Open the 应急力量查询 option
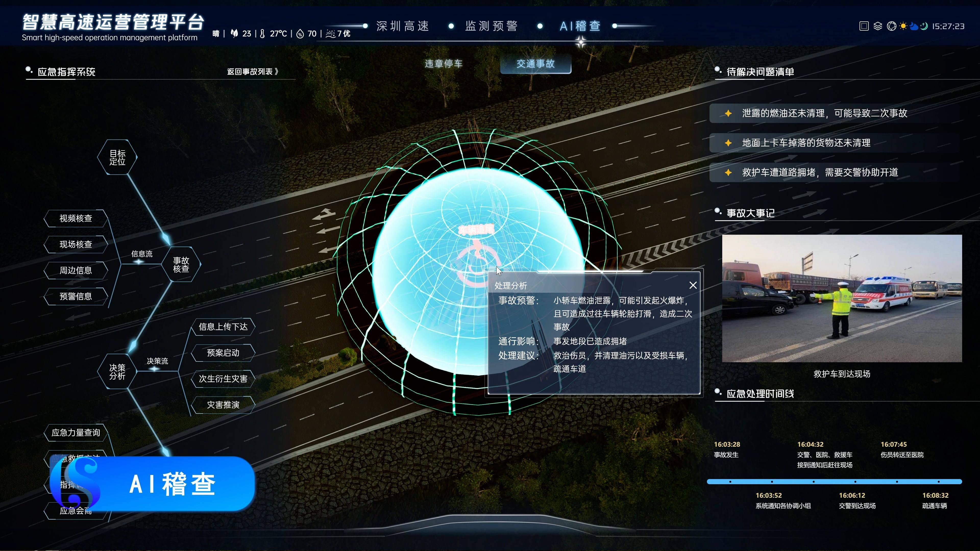The height and width of the screenshot is (551, 980). tap(76, 433)
